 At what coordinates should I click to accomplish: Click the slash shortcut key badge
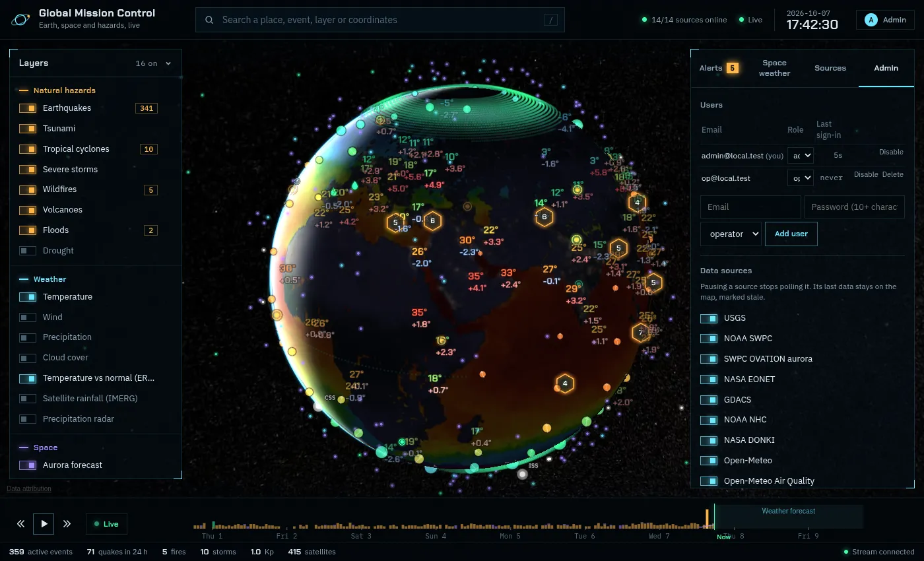[550, 20]
